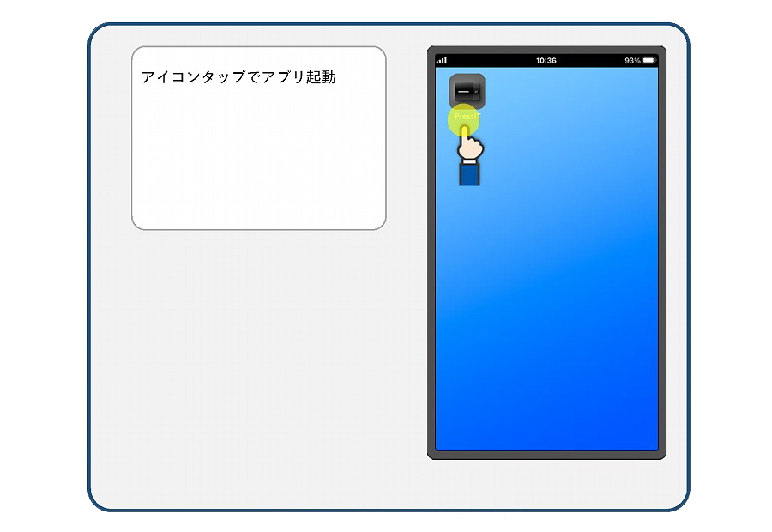This screenshot has width=772, height=532.
Task: Click the phone's bottom gray bezel
Action: point(546,455)
